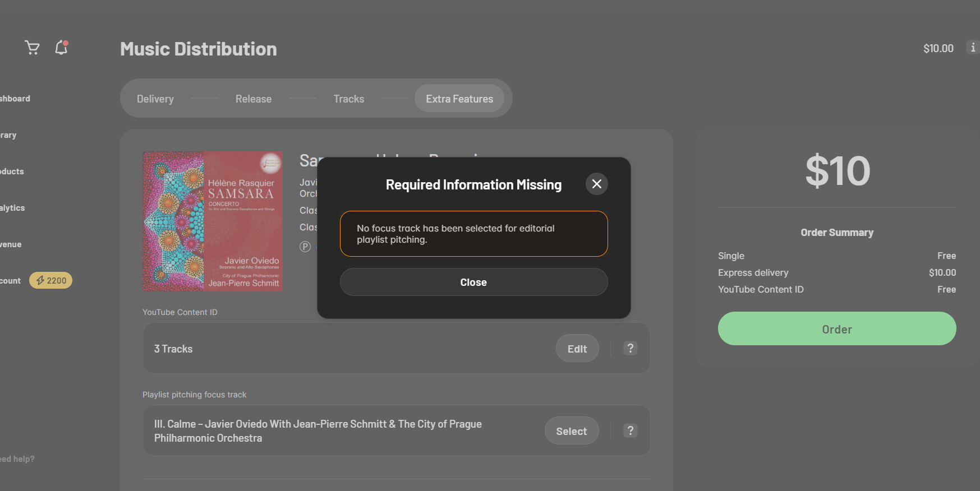Click help icon for playlist pitching track
Image resolution: width=980 pixels, height=491 pixels.
(x=630, y=431)
